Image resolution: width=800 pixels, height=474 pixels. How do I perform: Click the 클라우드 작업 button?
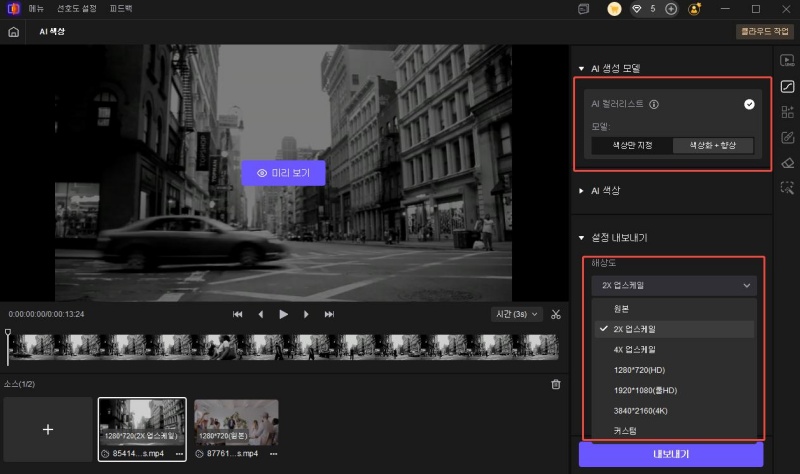[x=765, y=31]
